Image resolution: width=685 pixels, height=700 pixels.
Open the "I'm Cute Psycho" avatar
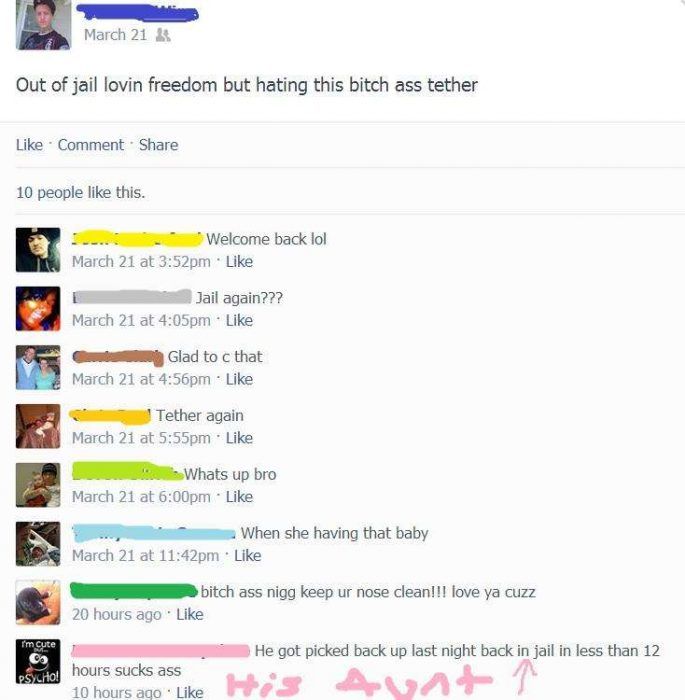tap(38, 661)
